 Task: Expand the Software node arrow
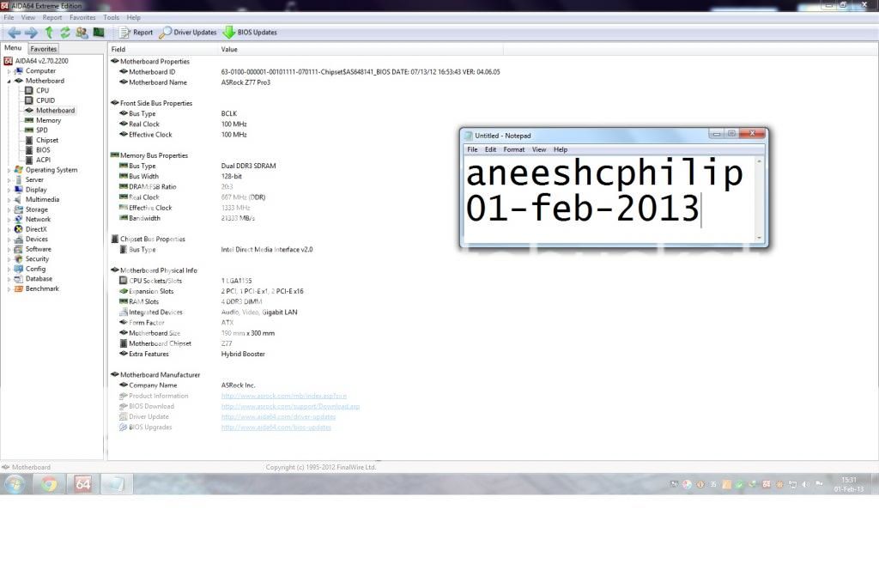pyautogui.click(x=9, y=250)
